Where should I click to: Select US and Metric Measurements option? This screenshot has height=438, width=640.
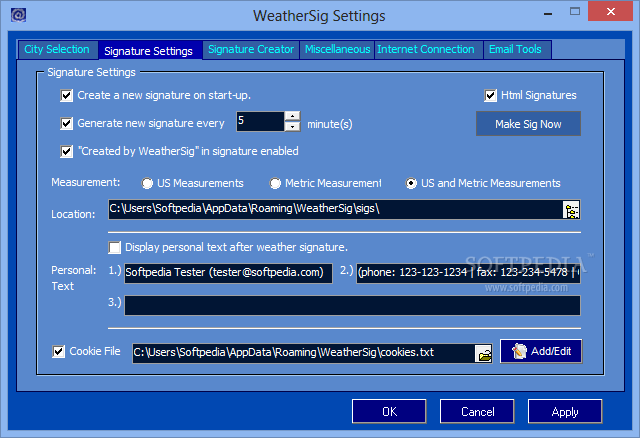coord(411,183)
